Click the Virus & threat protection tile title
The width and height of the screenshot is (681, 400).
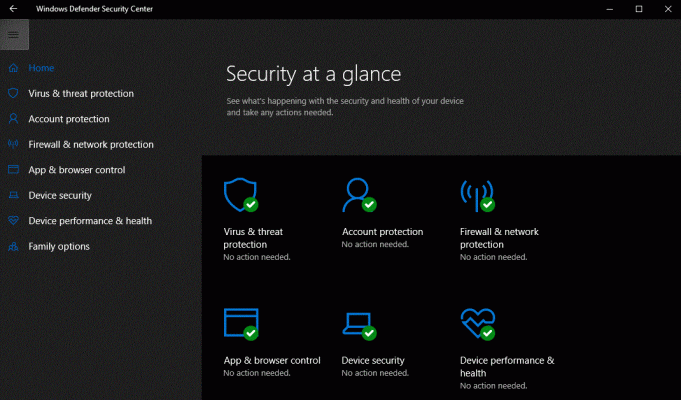coord(253,238)
